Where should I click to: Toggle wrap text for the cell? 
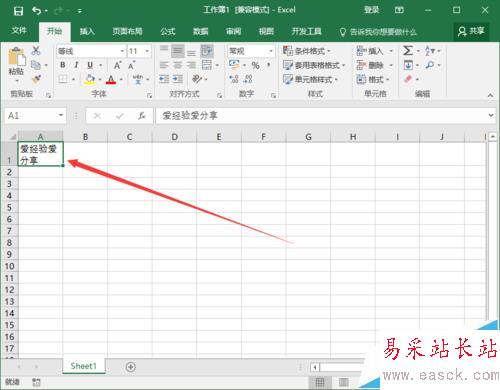click(207, 51)
